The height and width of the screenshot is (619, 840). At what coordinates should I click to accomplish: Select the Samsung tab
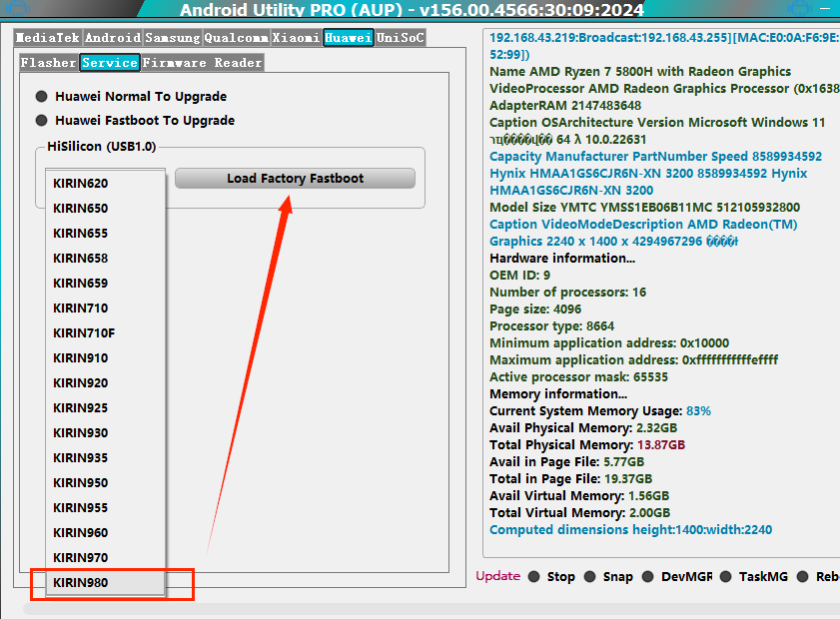(x=173, y=38)
